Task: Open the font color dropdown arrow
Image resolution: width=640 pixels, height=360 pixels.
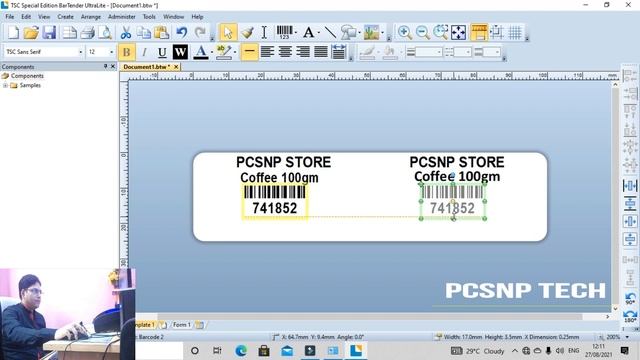Action: (x=211, y=52)
